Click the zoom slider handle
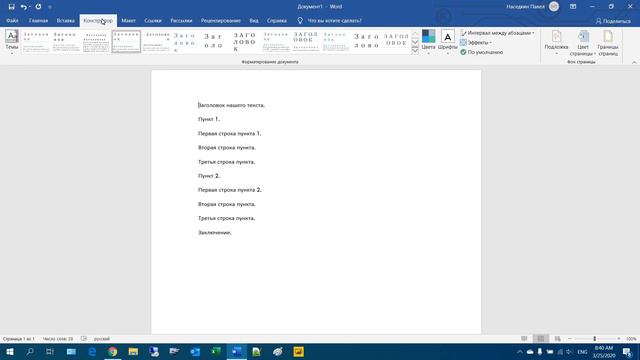The height and width of the screenshot is (360, 640). (x=595, y=339)
